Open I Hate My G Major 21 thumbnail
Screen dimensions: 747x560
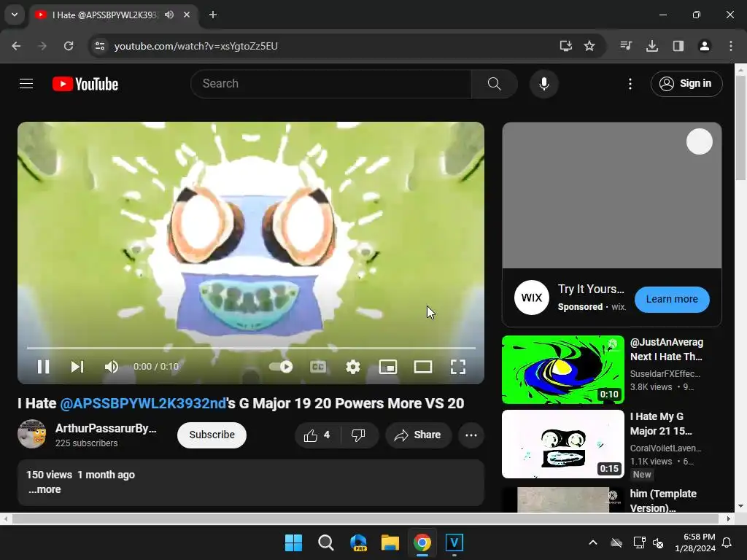point(563,444)
